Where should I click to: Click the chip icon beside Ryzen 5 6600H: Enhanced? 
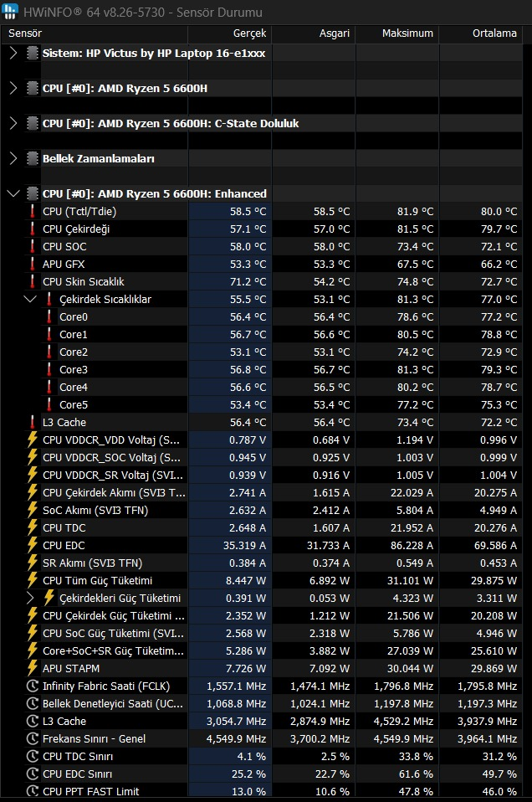click(x=32, y=194)
